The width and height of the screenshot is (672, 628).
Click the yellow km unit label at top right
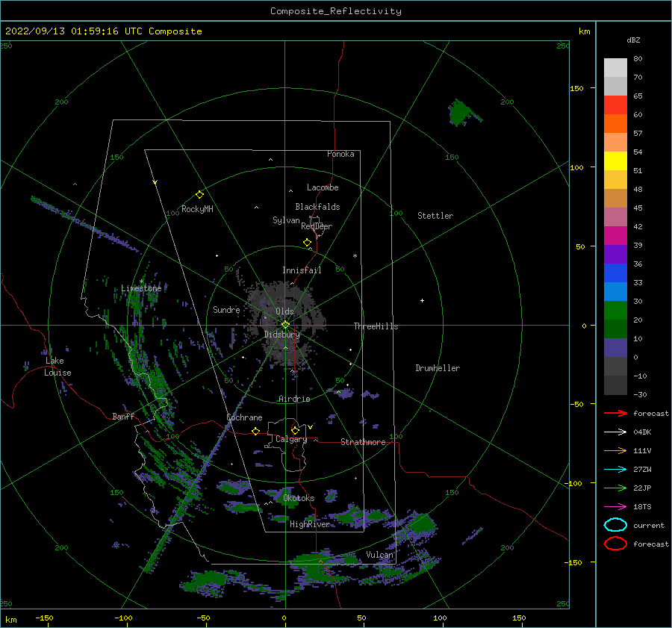click(584, 31)
